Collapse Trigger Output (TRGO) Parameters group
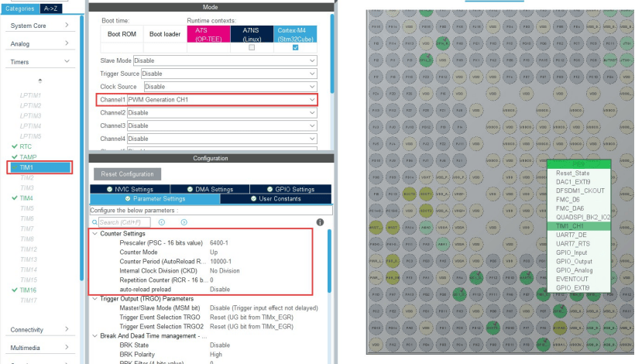The image size is (635, 364). [x=94, y=299]
